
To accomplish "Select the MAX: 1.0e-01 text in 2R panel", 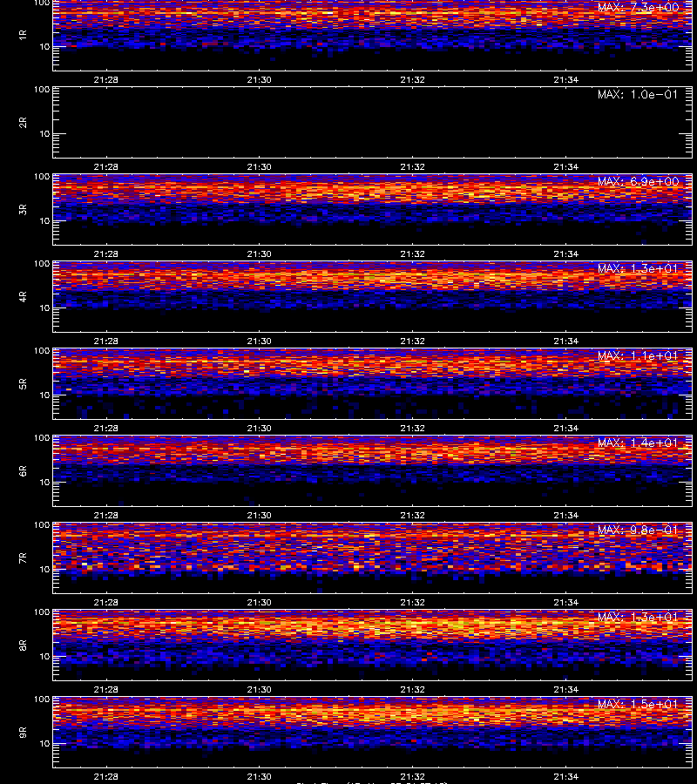I will [x=638, y=94].
